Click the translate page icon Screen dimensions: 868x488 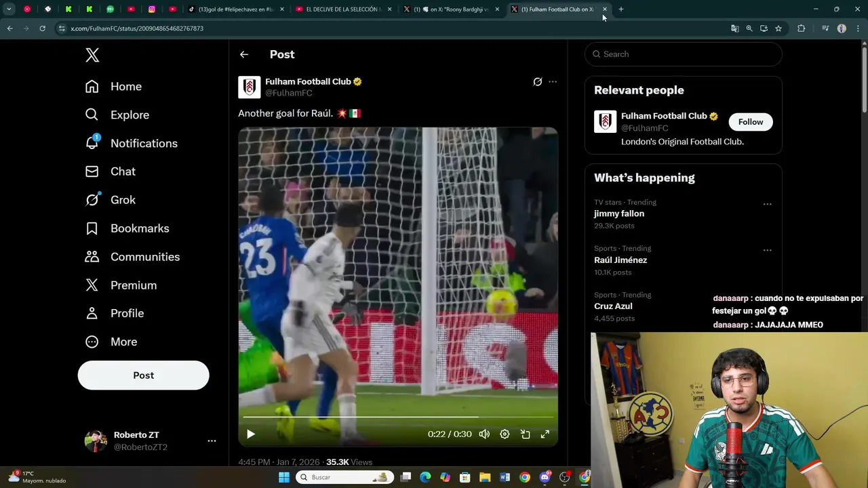coord(734,28)
